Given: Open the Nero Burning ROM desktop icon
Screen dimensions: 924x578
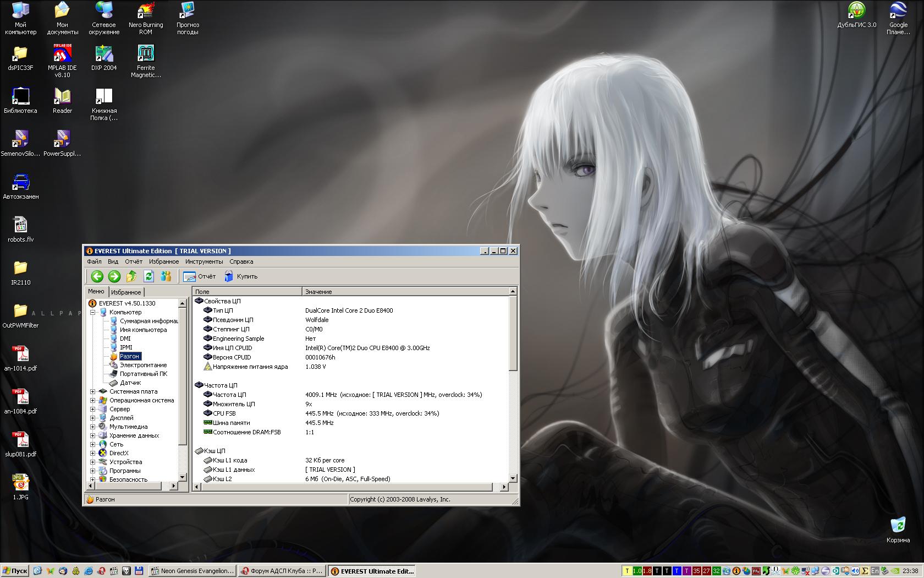Looking at the screenshot, I should pyautogui.click(x=146, y=11).
